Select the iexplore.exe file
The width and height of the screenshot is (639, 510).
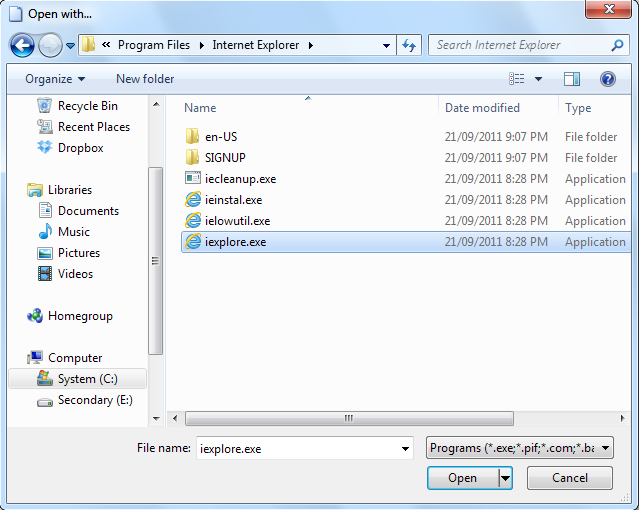pyautogui.click(x=406, y=242)
